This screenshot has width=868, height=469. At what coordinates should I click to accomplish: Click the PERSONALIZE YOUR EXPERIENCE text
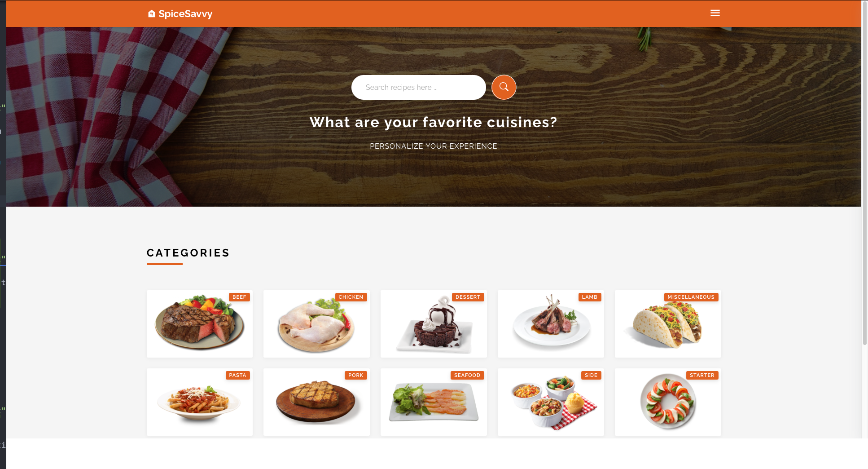point(434,146)
